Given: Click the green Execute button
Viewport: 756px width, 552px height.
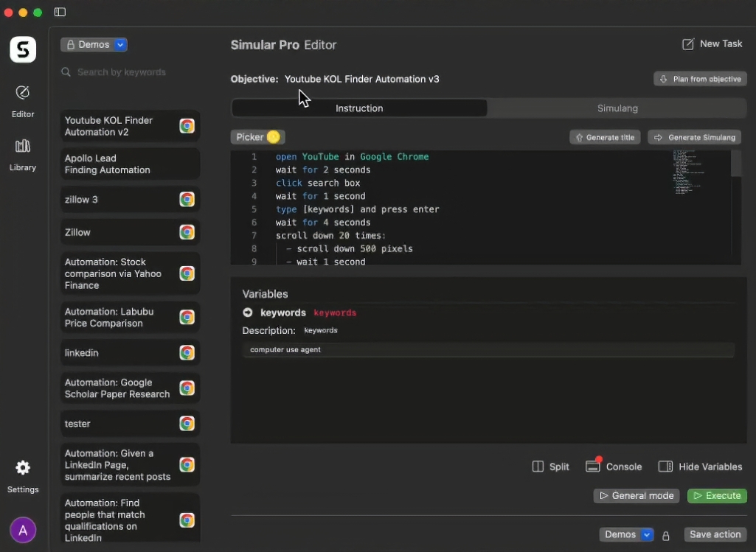Looking at the screenshot, I should [x=717, y=496].
